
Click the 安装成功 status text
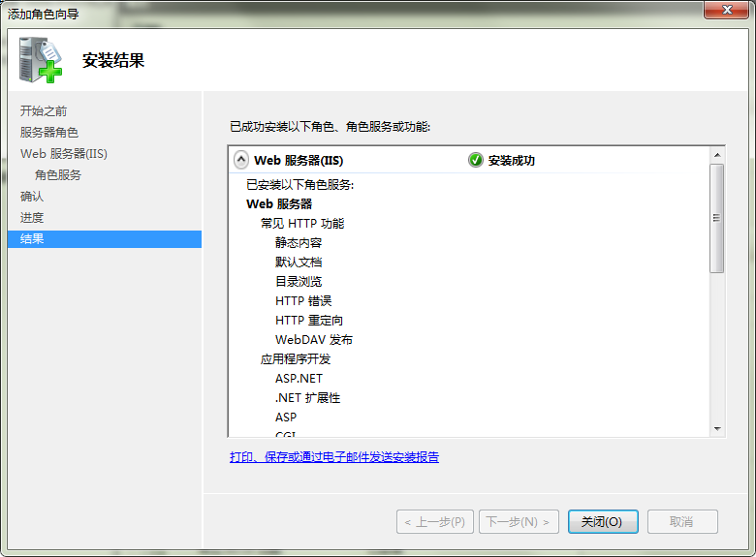coord(512,160)
